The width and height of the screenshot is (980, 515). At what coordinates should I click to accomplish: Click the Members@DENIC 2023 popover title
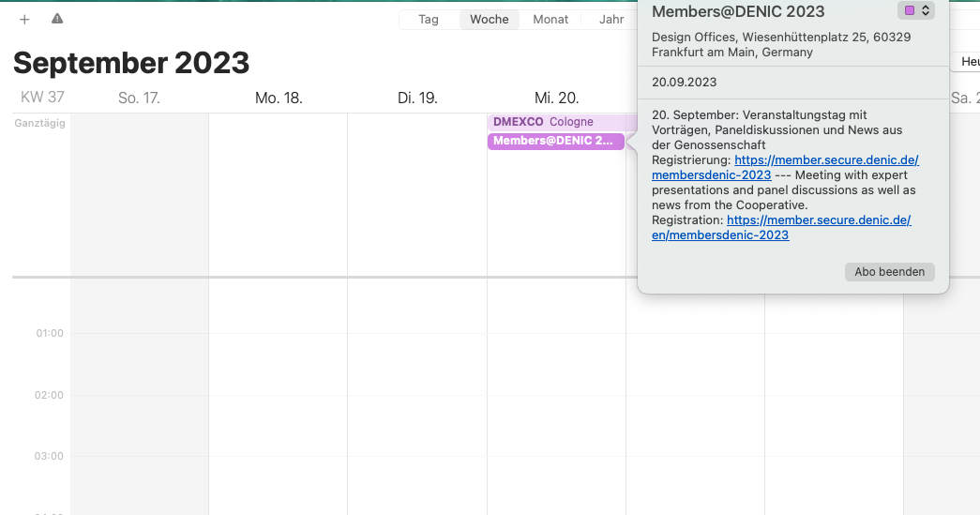[x=738, y=11]
